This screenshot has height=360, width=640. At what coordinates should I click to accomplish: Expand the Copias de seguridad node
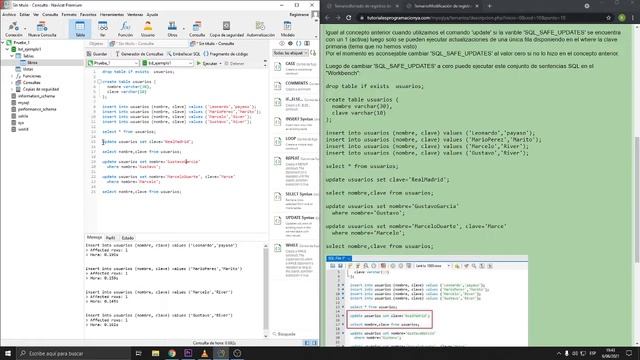coord(12,89)
